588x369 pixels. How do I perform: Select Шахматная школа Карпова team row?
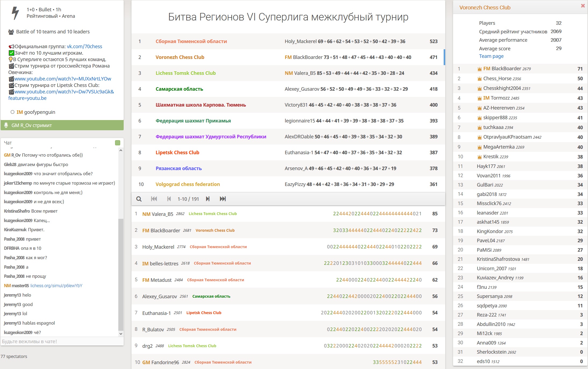(x=288, y=105)
